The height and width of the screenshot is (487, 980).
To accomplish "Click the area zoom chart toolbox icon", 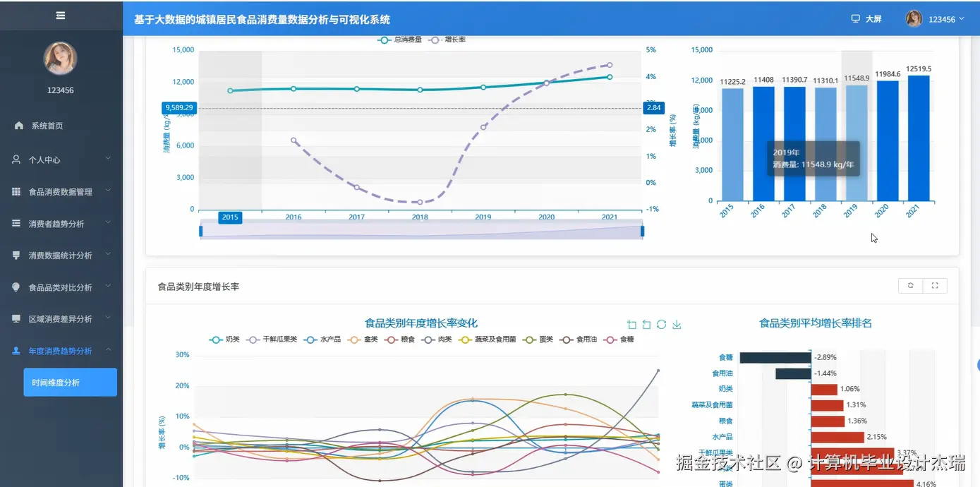I will pyautogui.click(x=631, y=325).
